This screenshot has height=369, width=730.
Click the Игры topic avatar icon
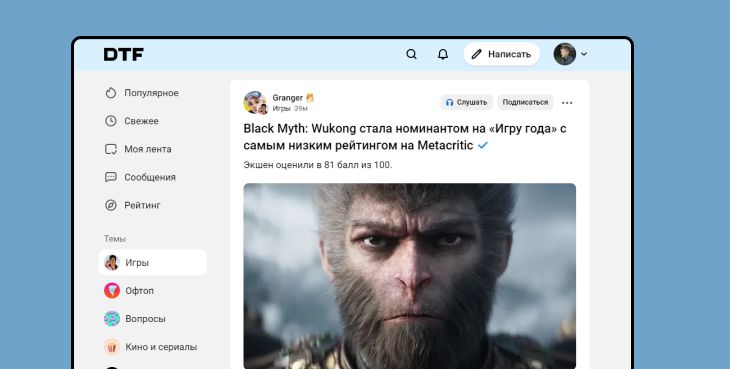coord(112,262)
